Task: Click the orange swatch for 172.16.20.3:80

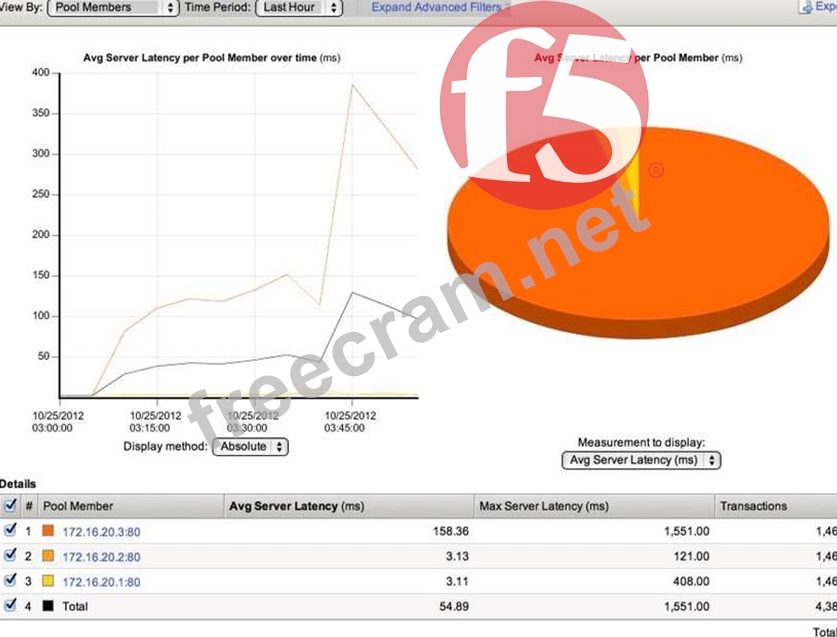Action: pyautogui.click(x=48, y=531)
